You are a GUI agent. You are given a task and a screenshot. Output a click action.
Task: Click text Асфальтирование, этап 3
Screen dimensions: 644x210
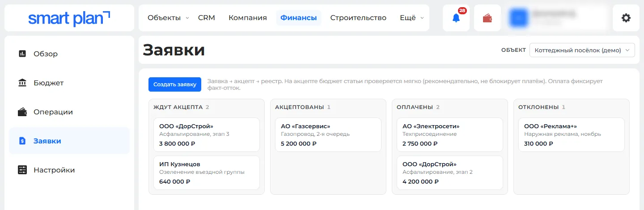[x=194, y=134]
